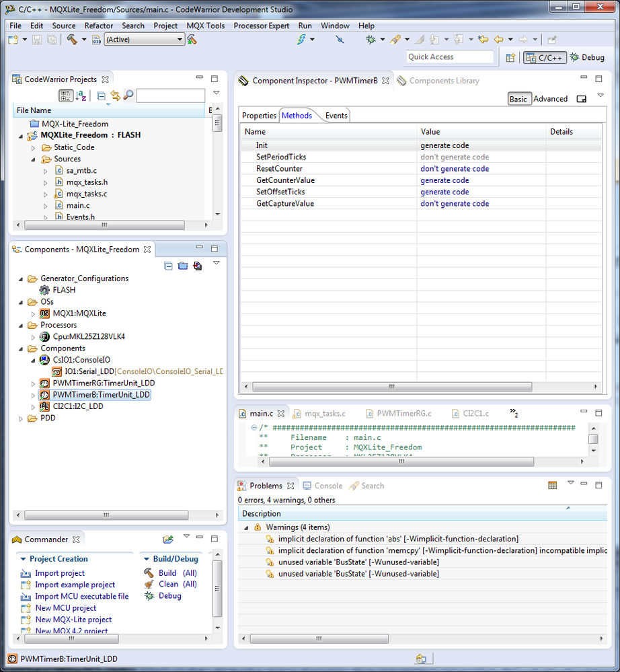The height and width of the screenshot is (672, 620).
Task: Open the Processor Expert menu
Action: [261, 26]
